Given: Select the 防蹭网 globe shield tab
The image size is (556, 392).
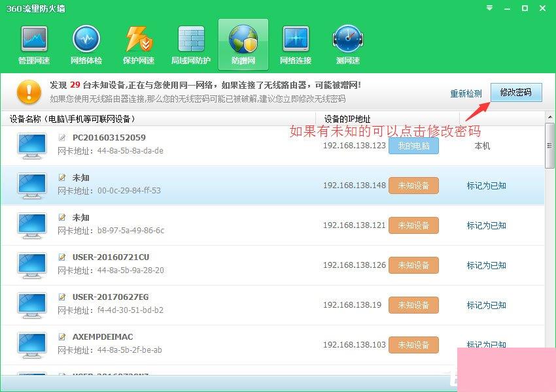Looking at the screenshot, I should point(243,45).
